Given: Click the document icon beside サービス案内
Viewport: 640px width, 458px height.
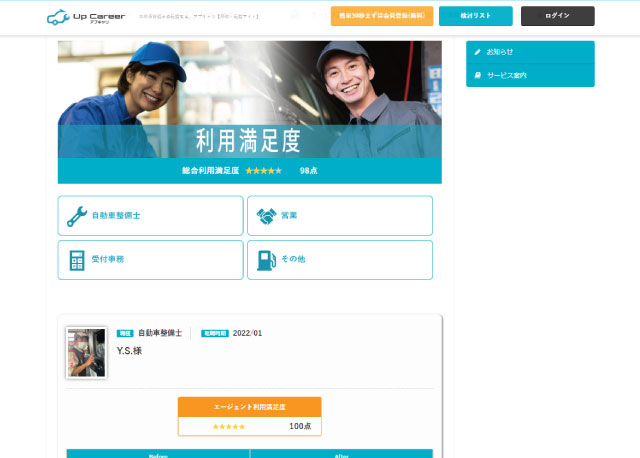Looking at the screenshot, I should 478,75.
